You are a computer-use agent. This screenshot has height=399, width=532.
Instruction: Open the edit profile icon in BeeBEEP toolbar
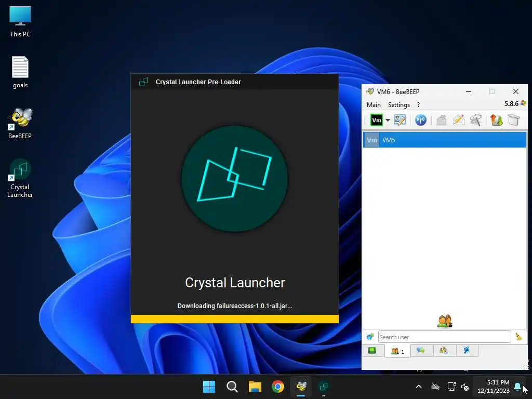coord(400,120)
